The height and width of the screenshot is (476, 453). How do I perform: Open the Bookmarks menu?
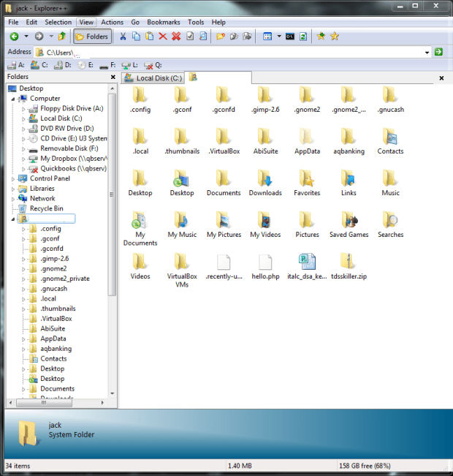[163, 22]
